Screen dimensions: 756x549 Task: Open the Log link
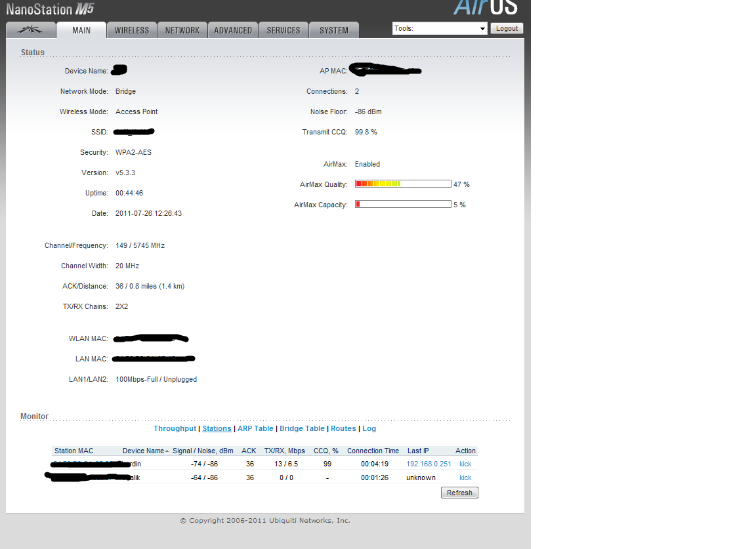coord(369,428)
